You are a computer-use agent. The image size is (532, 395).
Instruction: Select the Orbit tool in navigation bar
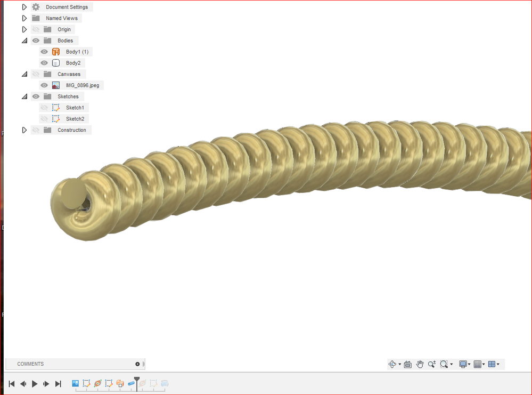coord(392,364)
